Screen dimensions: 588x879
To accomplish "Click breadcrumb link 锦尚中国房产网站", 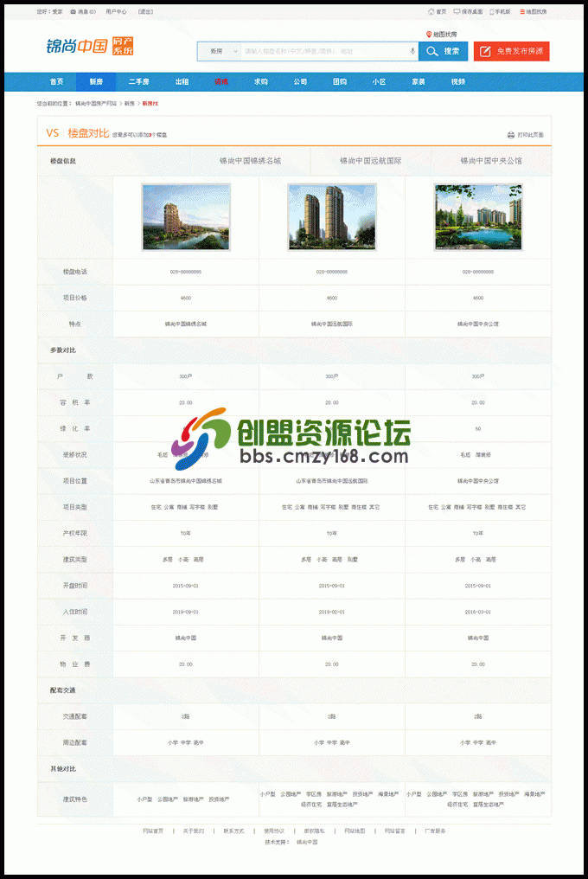I will 96,104.
